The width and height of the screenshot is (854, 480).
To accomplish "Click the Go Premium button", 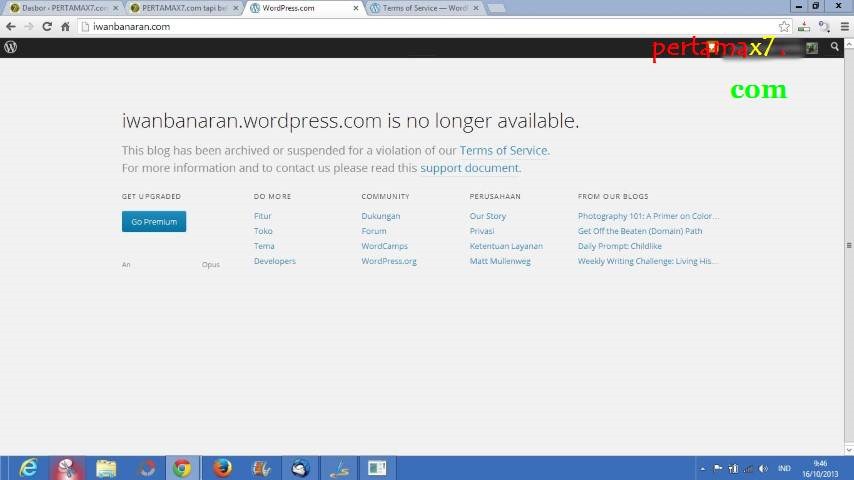I will pos(154,222).
